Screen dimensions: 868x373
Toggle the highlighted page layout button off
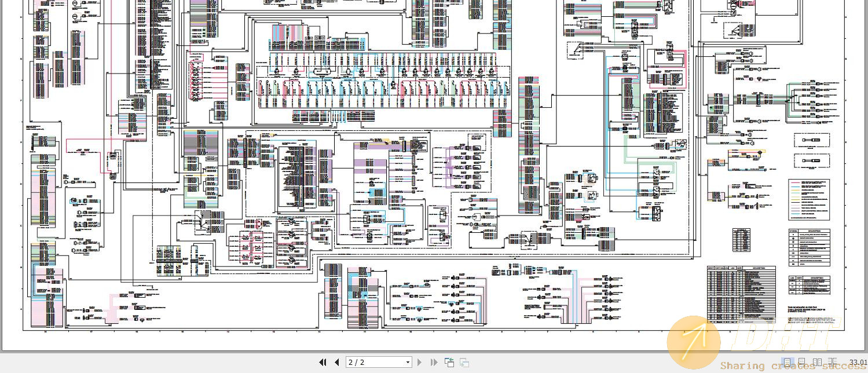787,361
